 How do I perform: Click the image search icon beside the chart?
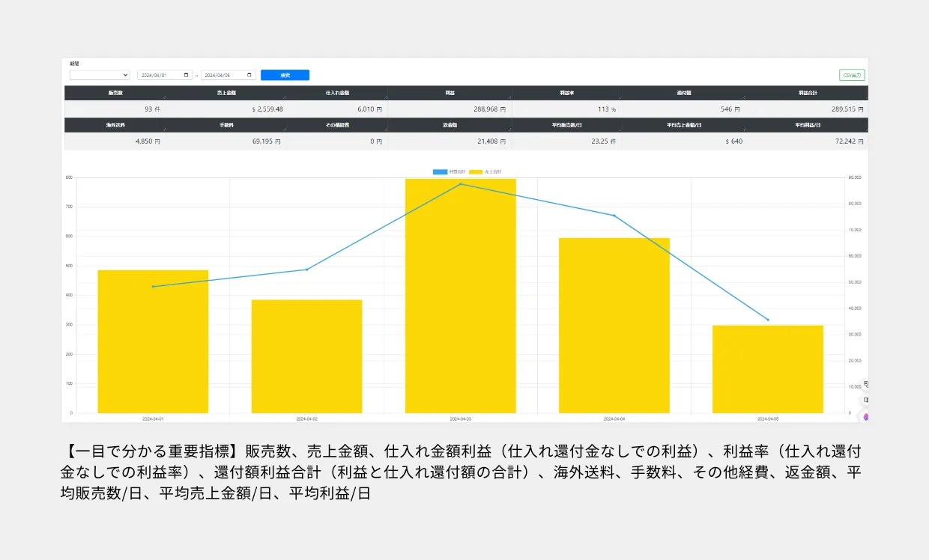point(866,384)
